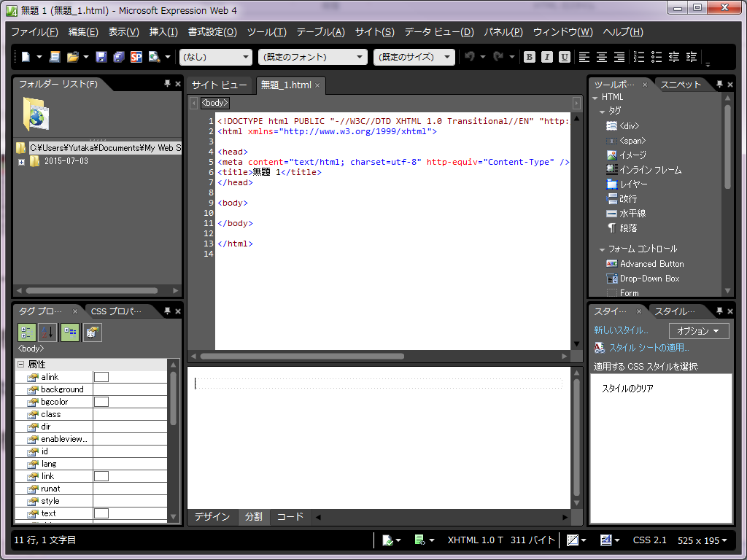The image size is (747, 560).
Task: Switch to コード view
Action: [290, 517]
